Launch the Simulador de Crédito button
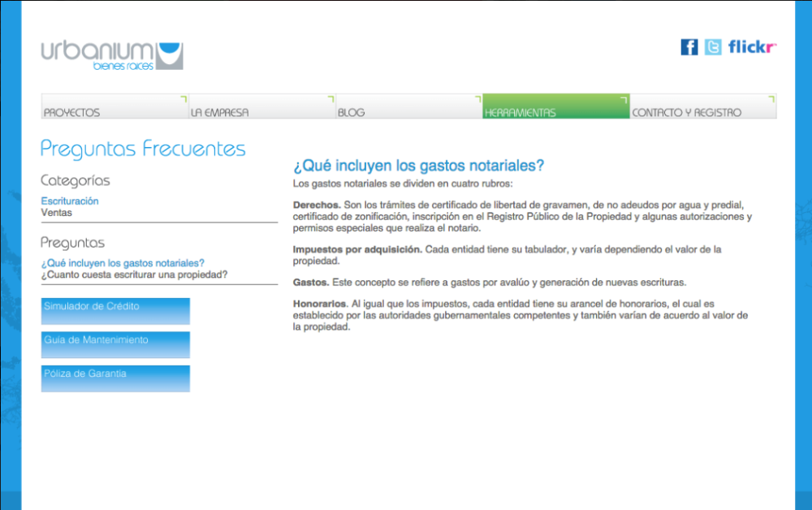The image size is (812, 510). [x=115, y=311]
